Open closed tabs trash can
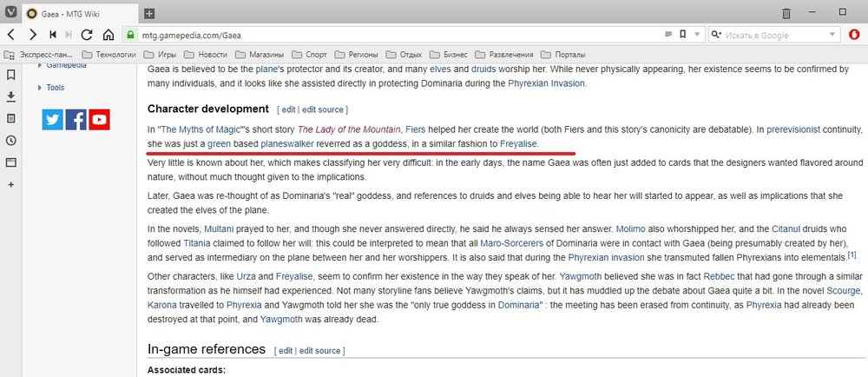This screenshot has width=868, height=377. point(786,13)
